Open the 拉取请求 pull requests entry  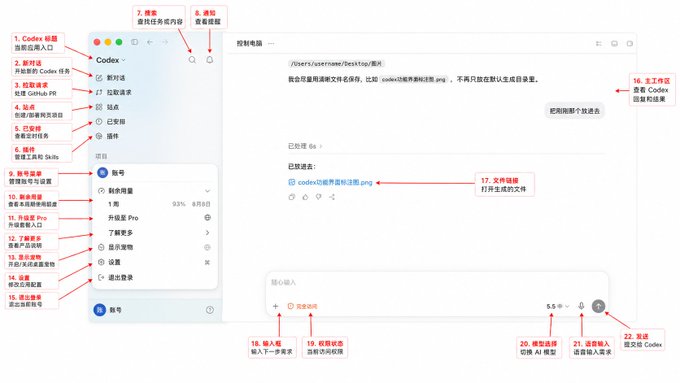coord(113,92)
